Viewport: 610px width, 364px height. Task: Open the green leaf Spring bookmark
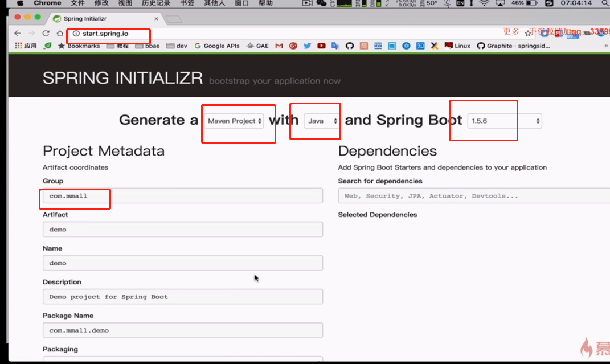pos(47,46)
